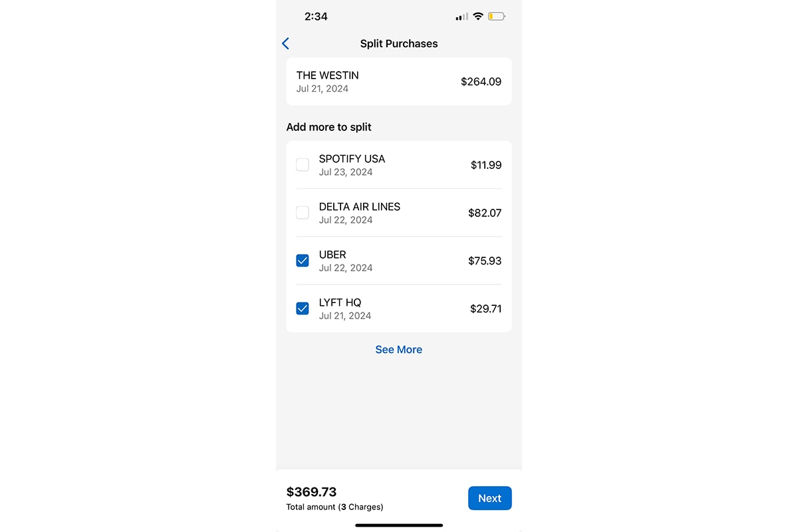Tap the LYFT HQ amount $29.71
The image size is (798, 532).
click(x=485, y=309)
